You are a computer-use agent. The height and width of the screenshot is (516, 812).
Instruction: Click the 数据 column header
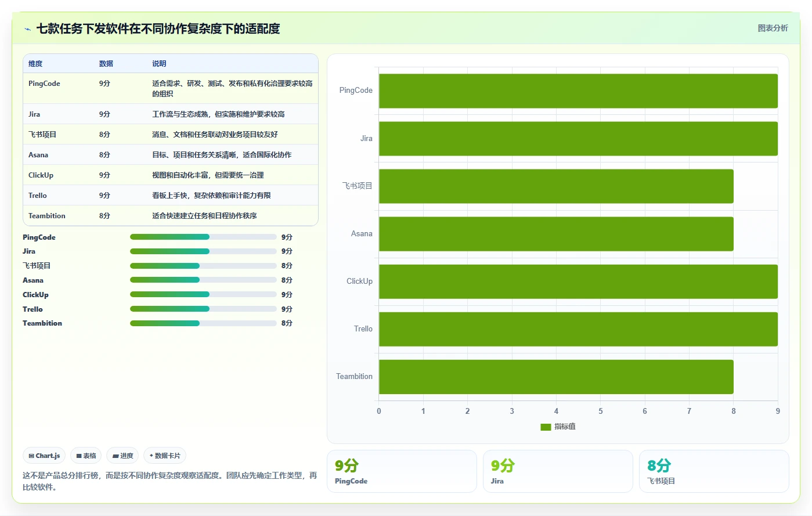(x=106, y=64)
